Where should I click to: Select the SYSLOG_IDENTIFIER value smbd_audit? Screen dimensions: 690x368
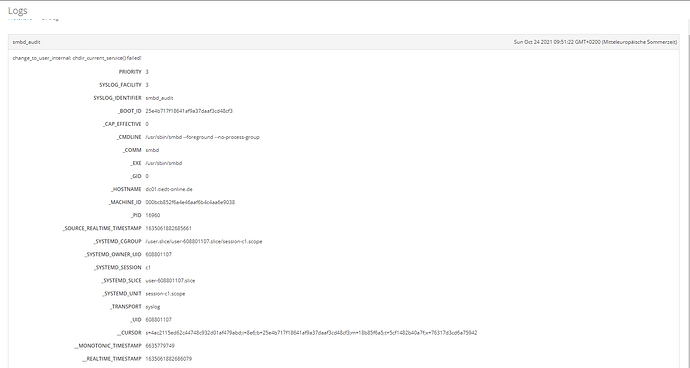159,98
